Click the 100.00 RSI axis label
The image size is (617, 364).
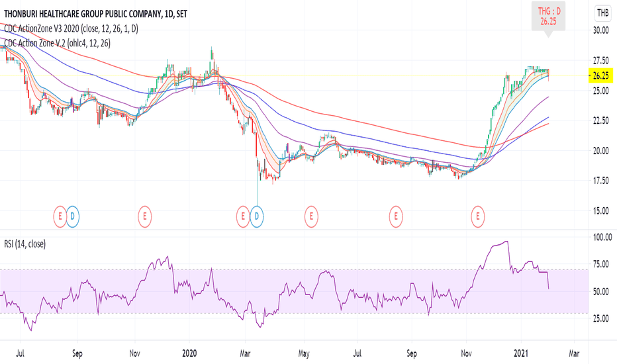(x=602, y=238)
